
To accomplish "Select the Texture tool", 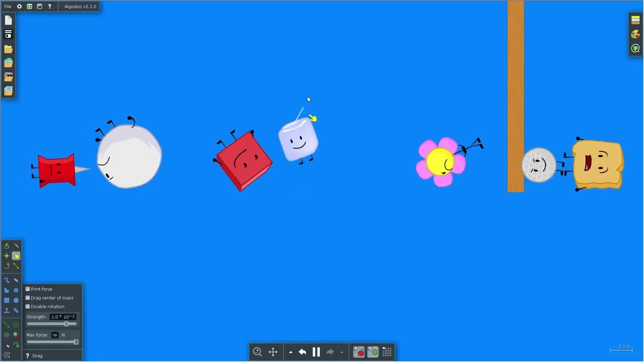I will point(7,355).
